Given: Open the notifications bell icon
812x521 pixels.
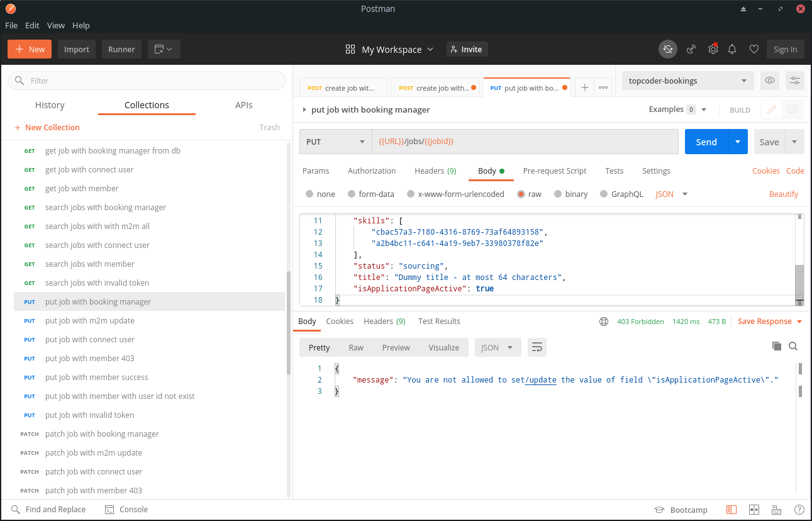Looking at the screenshot, I should click(732, 49).
